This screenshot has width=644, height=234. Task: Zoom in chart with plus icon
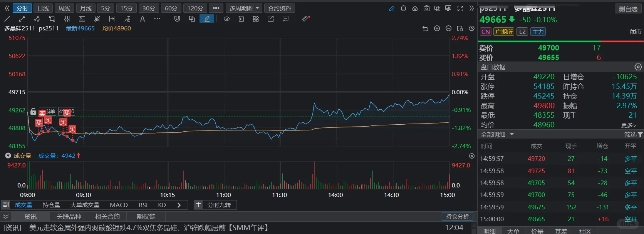437,28
